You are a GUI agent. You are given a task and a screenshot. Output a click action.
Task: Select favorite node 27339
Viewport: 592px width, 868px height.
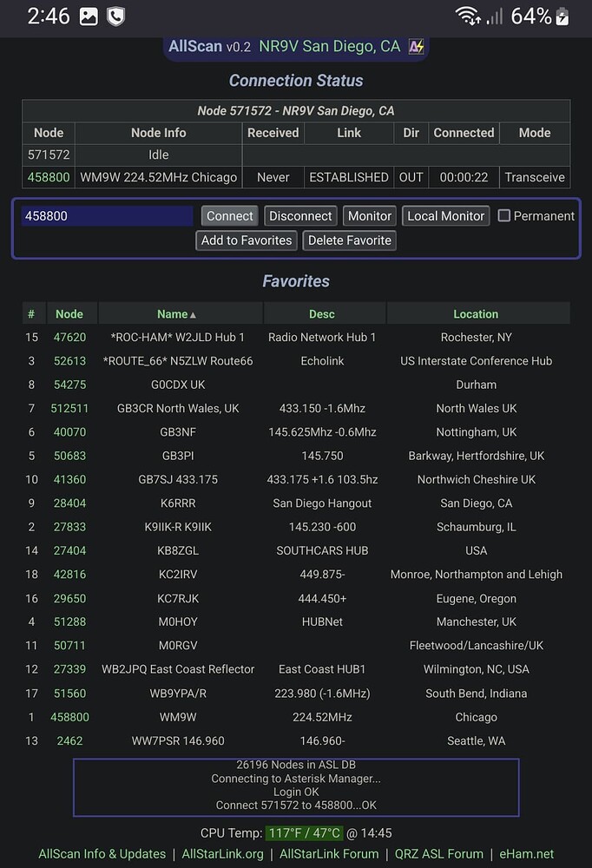(x=69, y=669)
